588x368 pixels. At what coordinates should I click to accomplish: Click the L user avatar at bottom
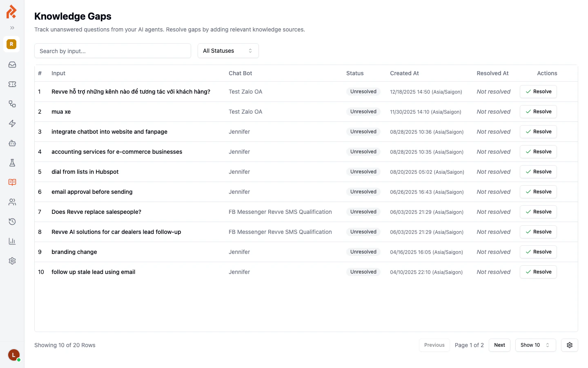[x=13, y=355]
